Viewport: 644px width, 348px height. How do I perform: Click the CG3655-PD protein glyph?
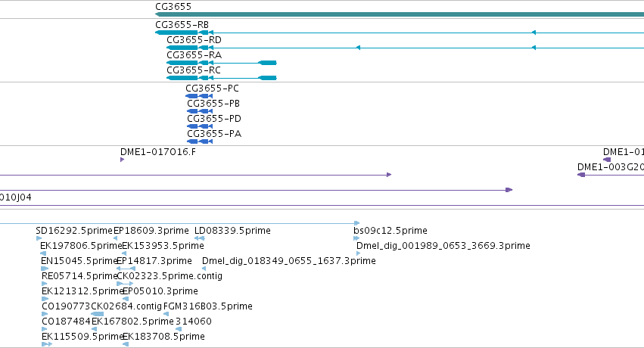[x=200, y=126]
